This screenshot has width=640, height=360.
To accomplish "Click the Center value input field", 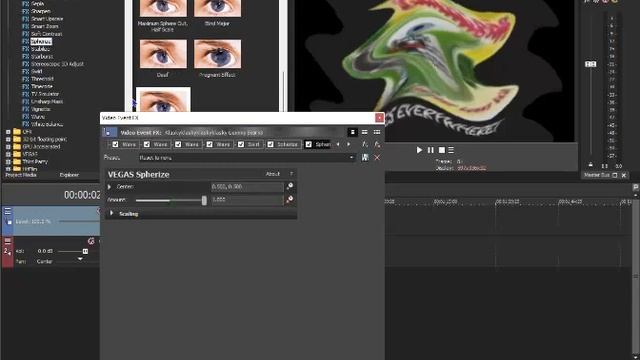I will pos(247,187).
